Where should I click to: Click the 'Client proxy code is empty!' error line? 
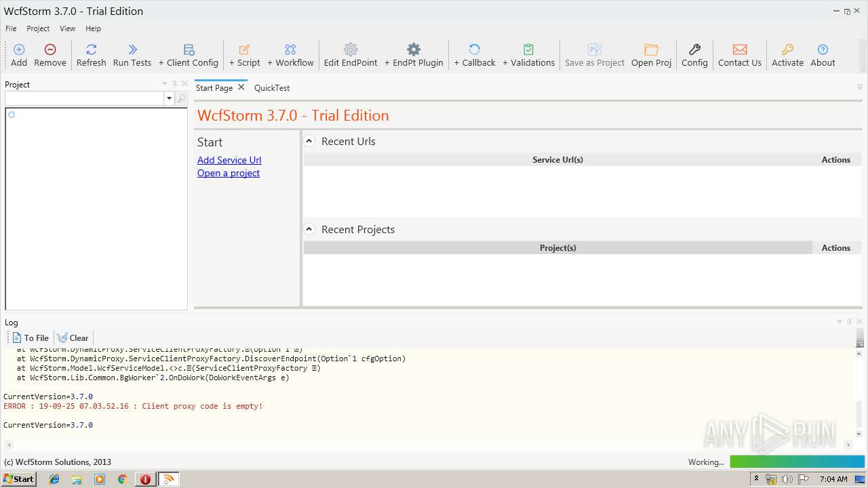133,406
